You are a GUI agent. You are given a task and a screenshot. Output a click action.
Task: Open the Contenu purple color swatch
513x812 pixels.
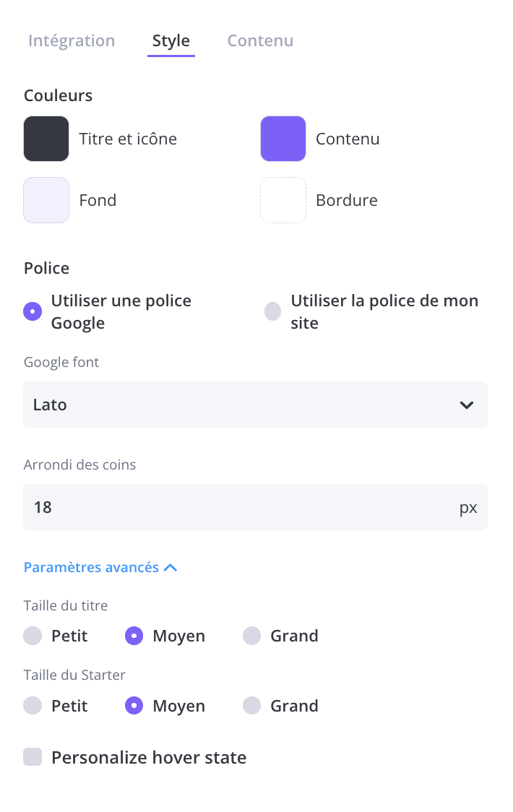coord(283,139)
